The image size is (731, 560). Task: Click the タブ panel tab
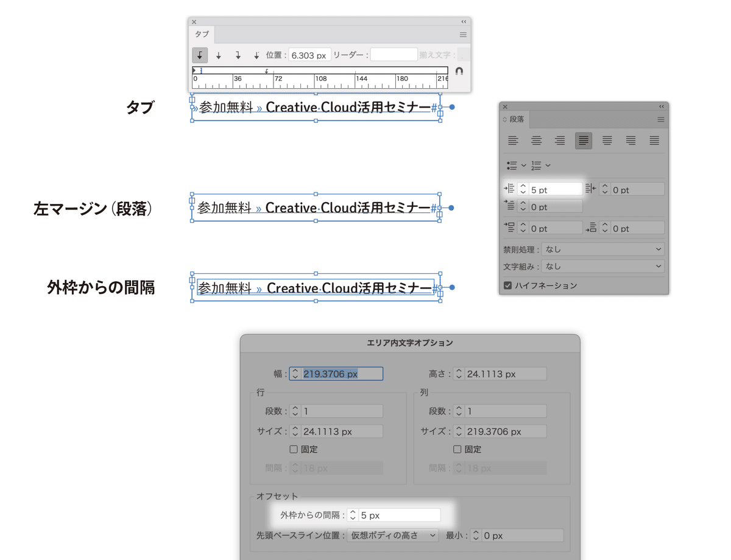(202, 35)
